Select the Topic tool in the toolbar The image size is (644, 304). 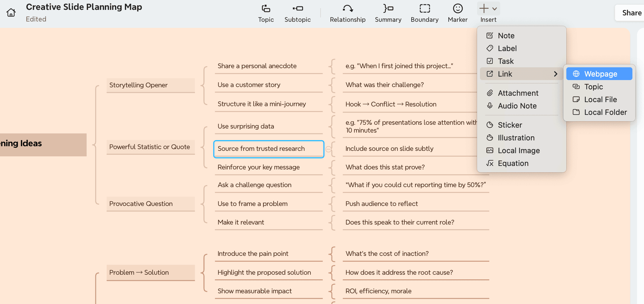[265, 13]
